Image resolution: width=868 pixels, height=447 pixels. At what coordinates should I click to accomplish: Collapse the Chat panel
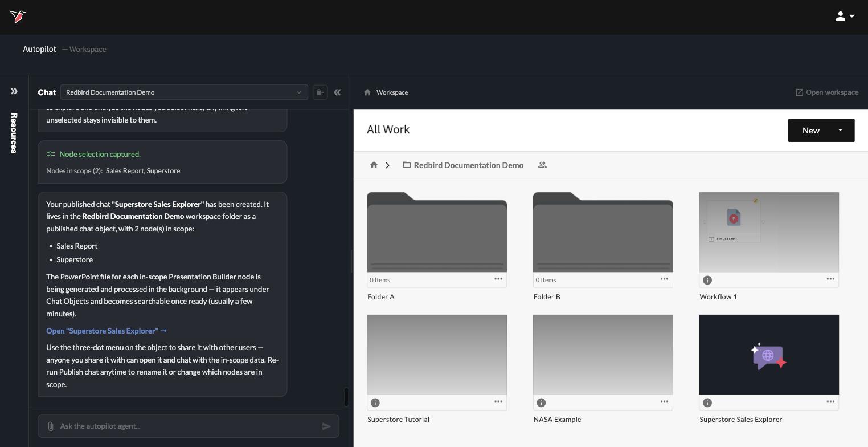tap(337, 92)
